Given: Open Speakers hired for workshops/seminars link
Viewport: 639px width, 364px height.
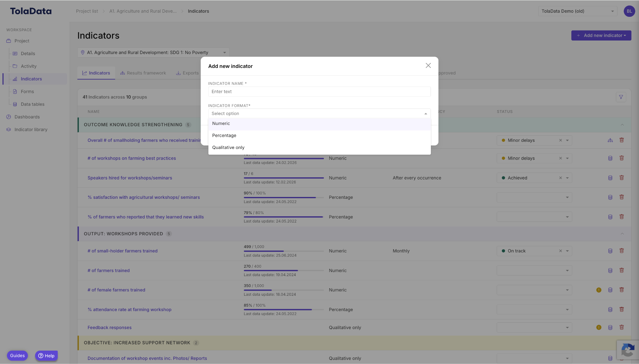Looking at the screenshot, I should click(130, 178).
